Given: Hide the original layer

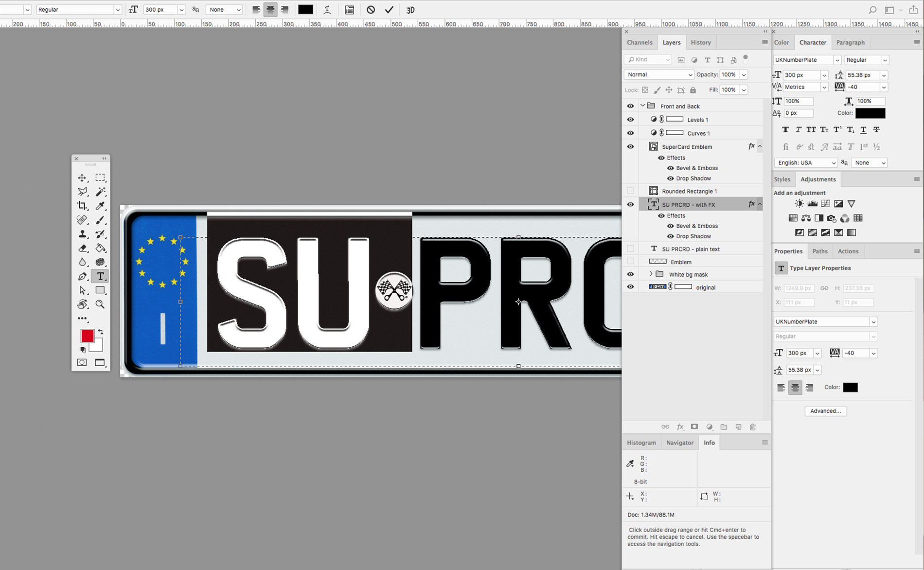Looking at the screenshot, I should tap(630, 286).
